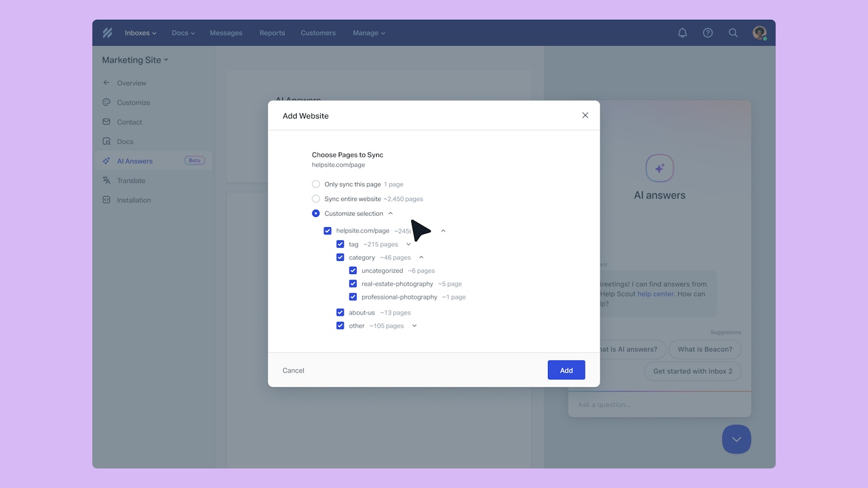Go to Reports in top navigation
Viewport: 868px width, 488px height.
272,33
